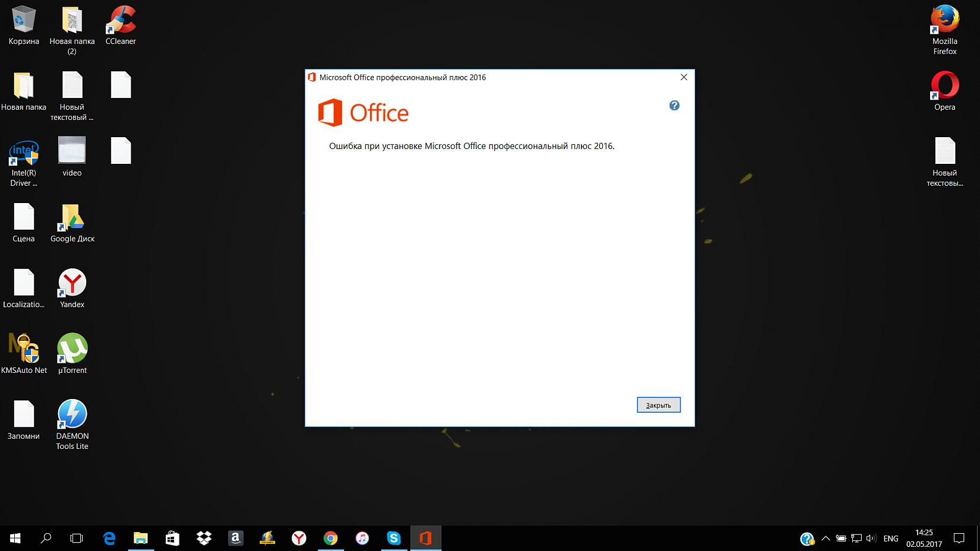
Task: Open Skype from the taskbar
Action: pos(394,538)
